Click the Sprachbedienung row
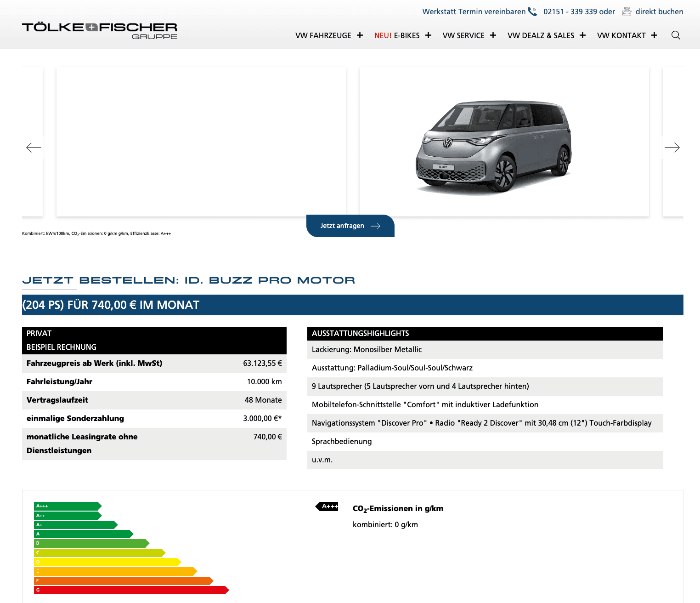This screenshot has height=603, width=700. point(485,442)
